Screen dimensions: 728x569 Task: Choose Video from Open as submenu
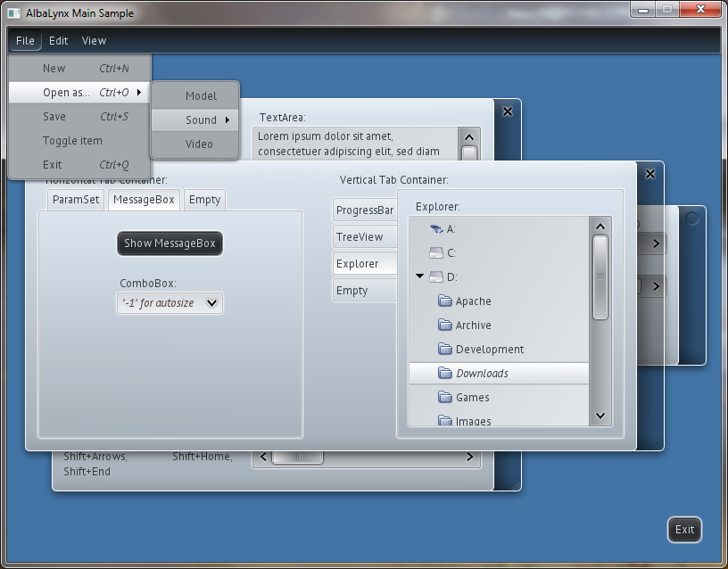pos(199,144)
